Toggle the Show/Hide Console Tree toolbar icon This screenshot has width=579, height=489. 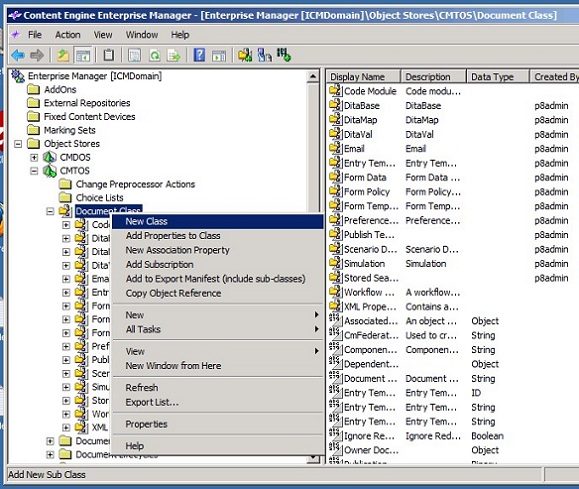pyautogui.click(x=82, y=56)
